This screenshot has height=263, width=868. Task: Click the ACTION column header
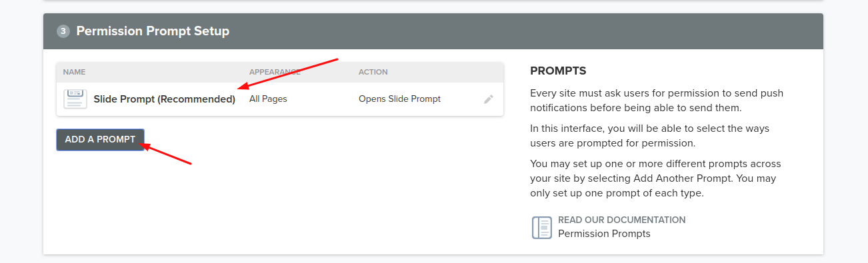click(373, 72)
